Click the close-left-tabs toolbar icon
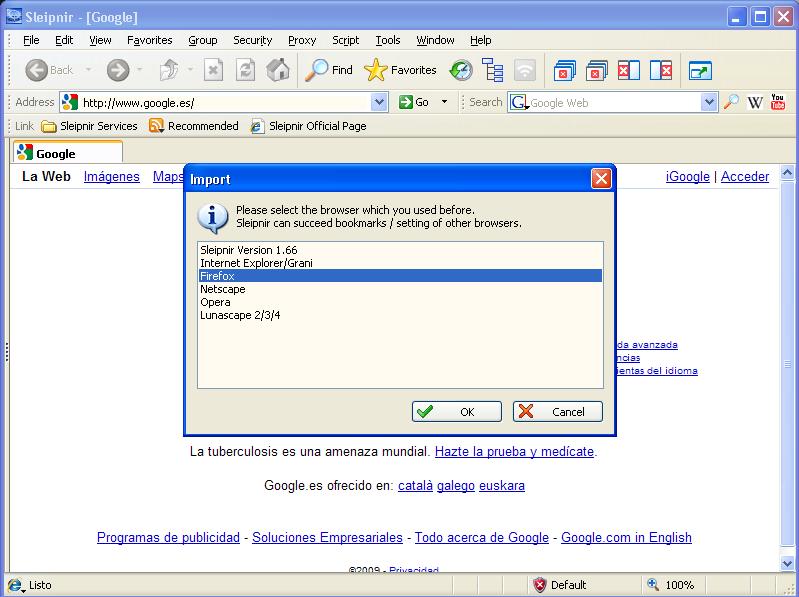The width and height of the screenshot is (799, 597). point(629,70)
